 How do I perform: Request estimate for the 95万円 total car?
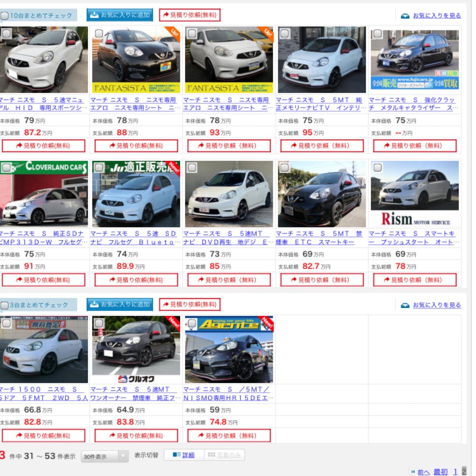[x=322, y=146]
